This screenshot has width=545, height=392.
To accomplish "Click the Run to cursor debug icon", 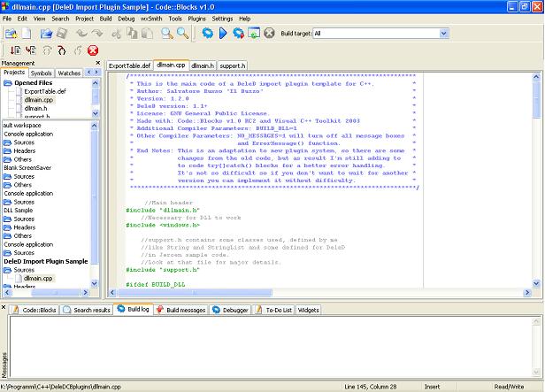I will pyautogui.click(x=31, y=50).
